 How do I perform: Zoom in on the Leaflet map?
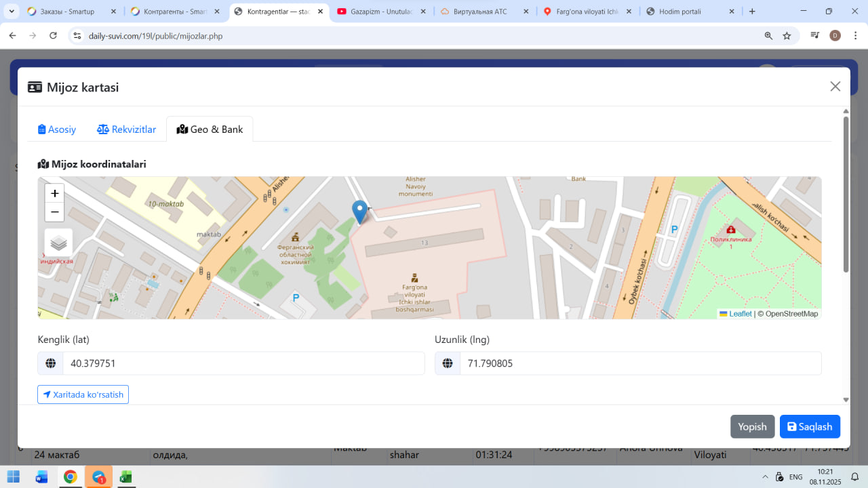point(54,193)
